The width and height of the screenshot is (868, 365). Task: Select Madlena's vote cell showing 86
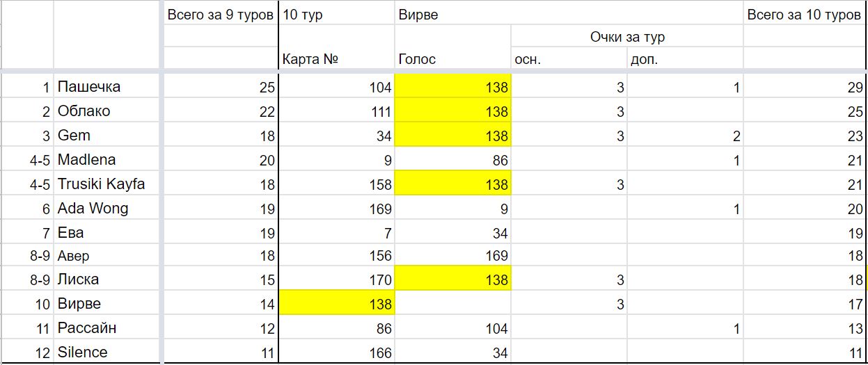[x=452, y=159]
